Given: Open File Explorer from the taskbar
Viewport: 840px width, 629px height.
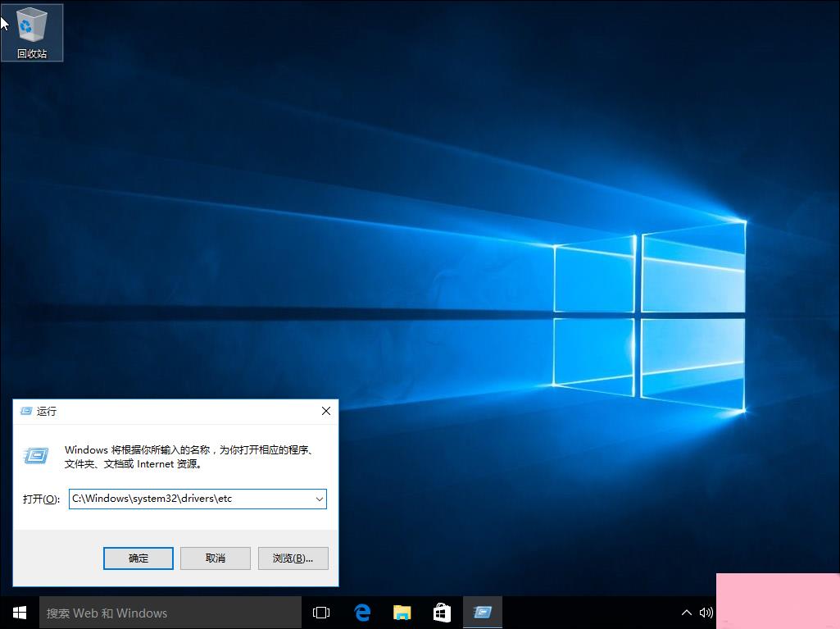Looking at the screenshot, I should coord(402,613).
